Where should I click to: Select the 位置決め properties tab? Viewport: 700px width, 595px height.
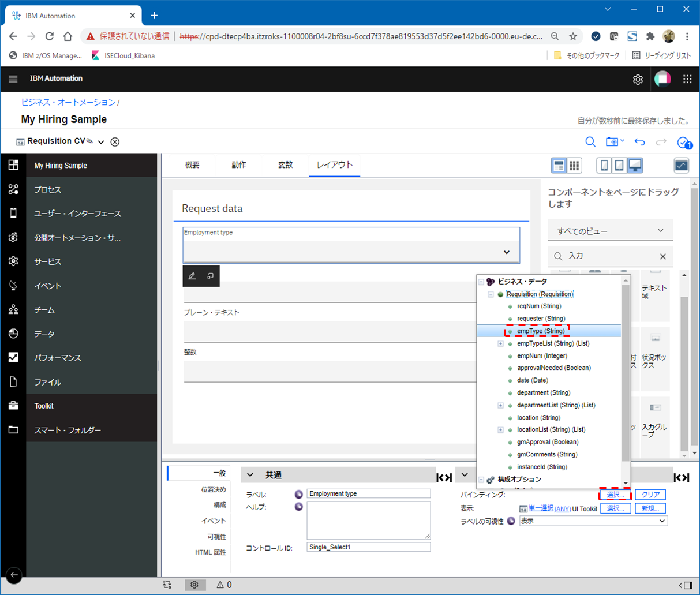click(214, 489)
